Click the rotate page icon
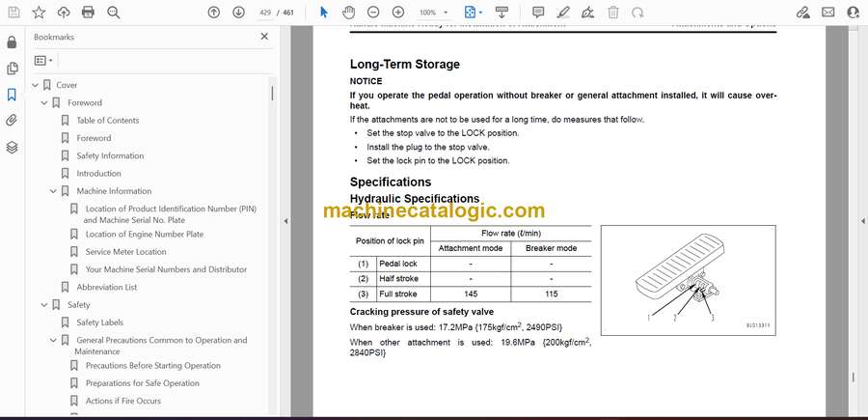 [637, 13]
